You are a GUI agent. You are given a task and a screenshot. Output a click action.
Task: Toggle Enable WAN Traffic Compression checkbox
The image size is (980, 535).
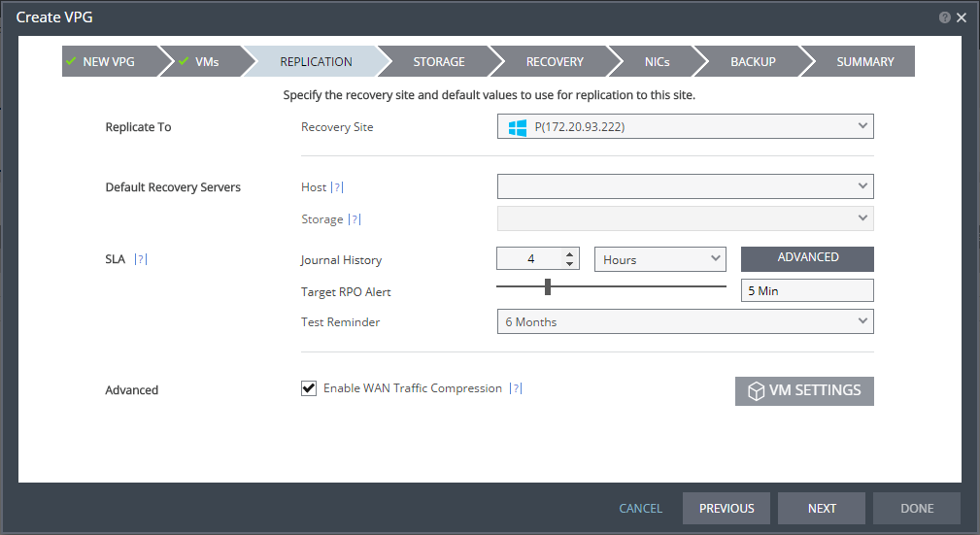[x=309, y=388]
